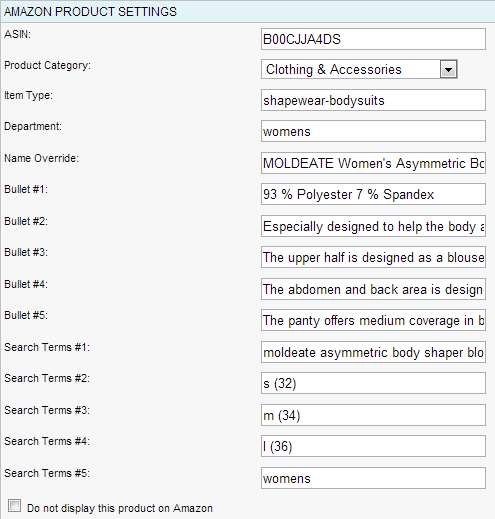The image size is (495, 519).
Task: Select the Search Terms #4 l (36) field
Action: (373, 446)
